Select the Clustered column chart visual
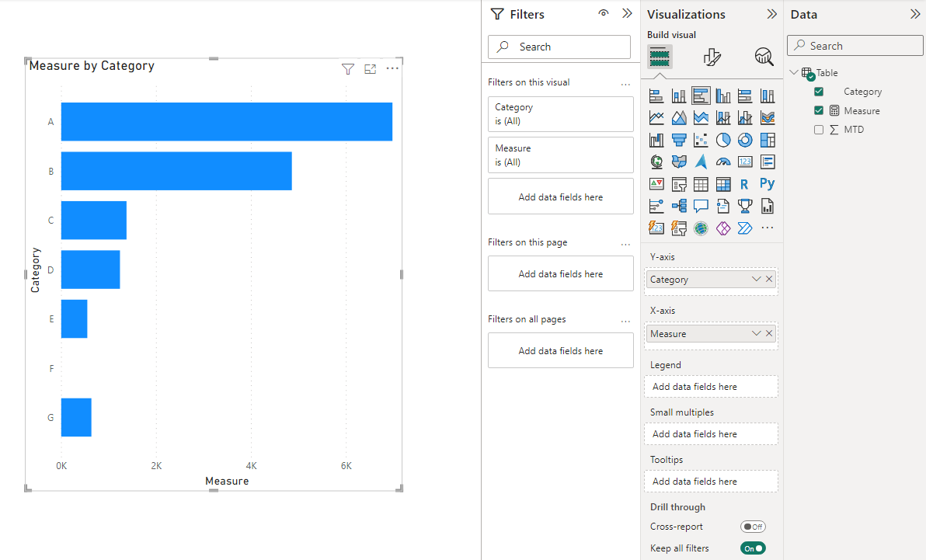Viewport: 926px width, 560px height. pos(722,96)
